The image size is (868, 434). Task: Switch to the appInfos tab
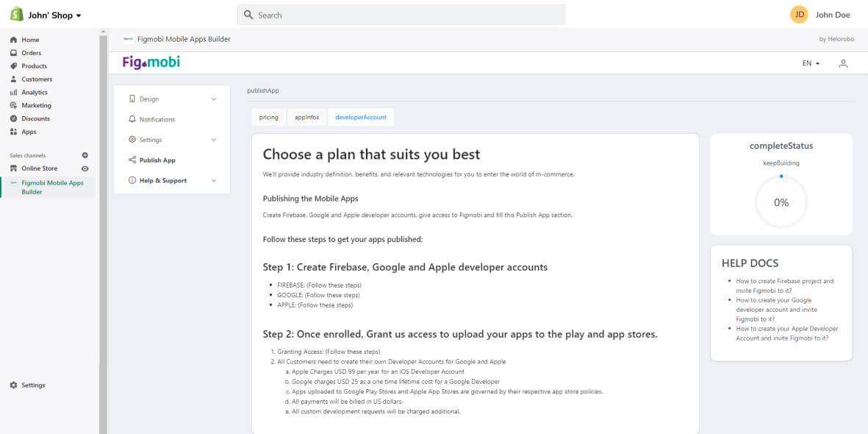[306, 118]
